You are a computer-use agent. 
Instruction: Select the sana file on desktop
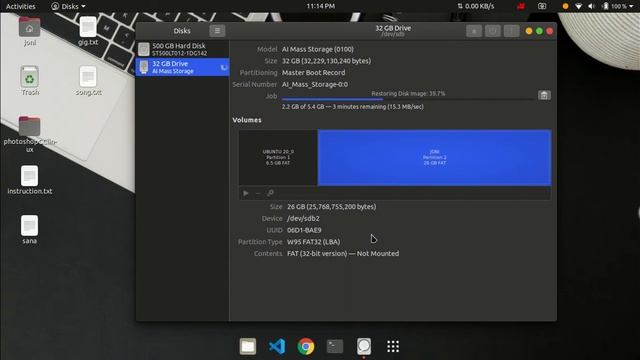29,229
